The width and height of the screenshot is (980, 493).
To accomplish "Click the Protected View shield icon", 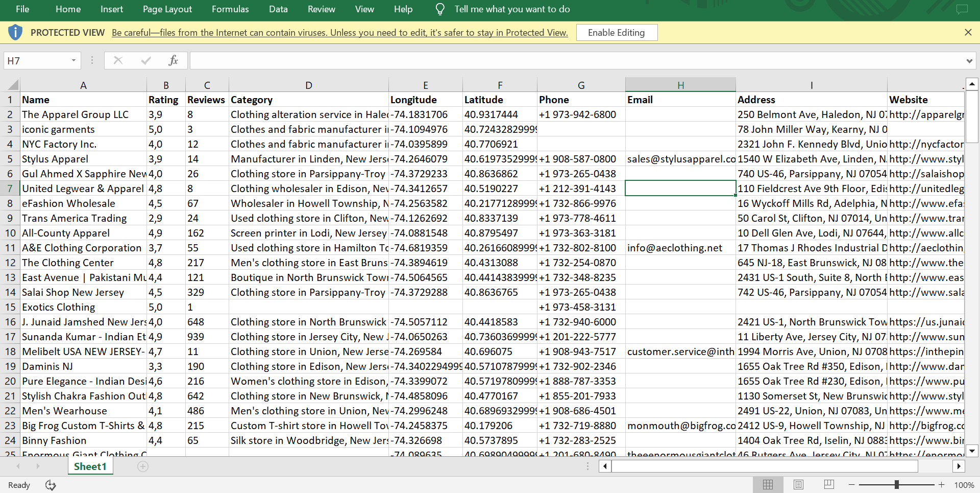I will pos(15,33).
